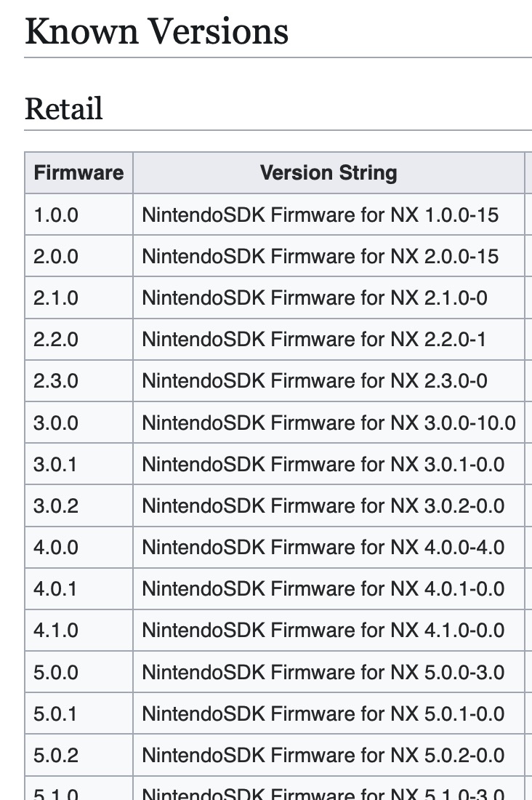This screenshot has height=800, width=532.
Task: Click version string NX 5.0.2-0.0
Action: coord(323,754)
